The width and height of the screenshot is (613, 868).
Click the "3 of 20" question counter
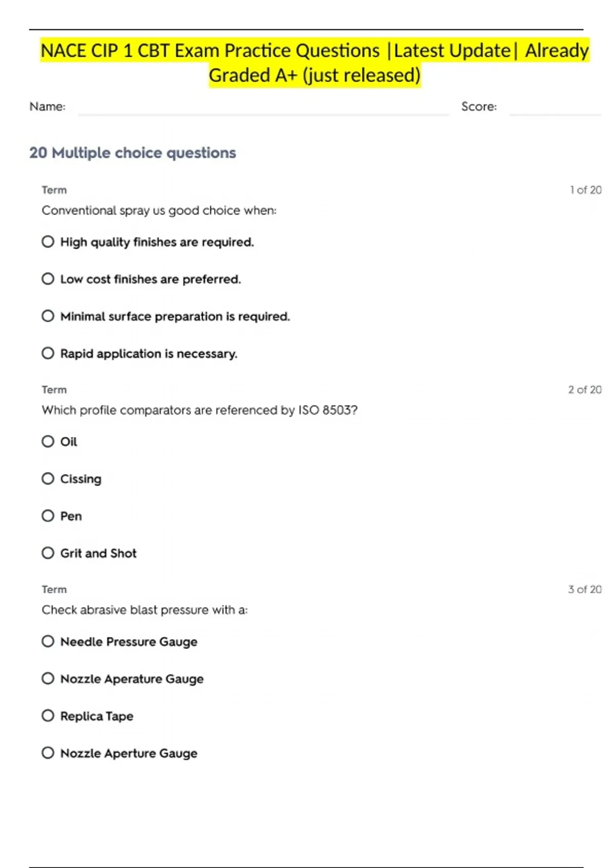point(585,589)
